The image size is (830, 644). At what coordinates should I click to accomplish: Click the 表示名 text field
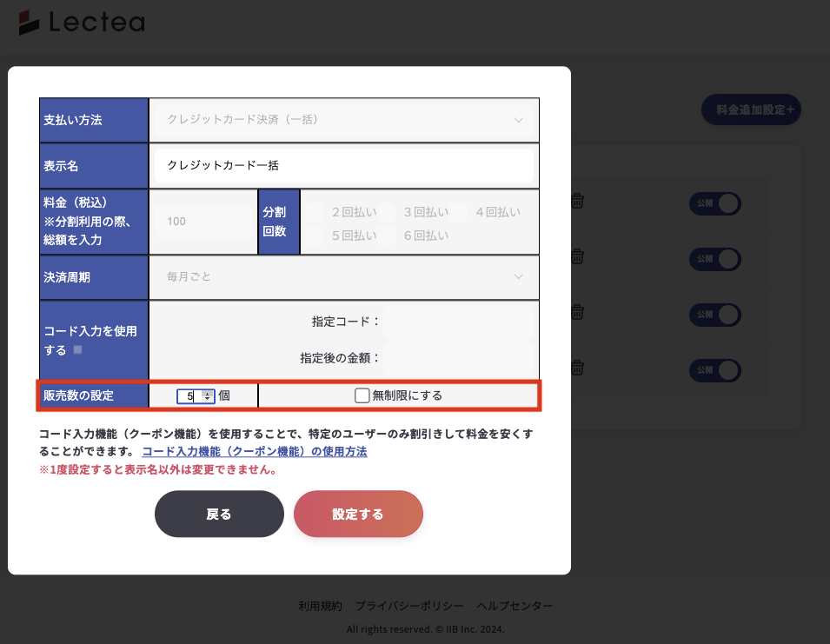pyautogui.click(x=344, y=165)
